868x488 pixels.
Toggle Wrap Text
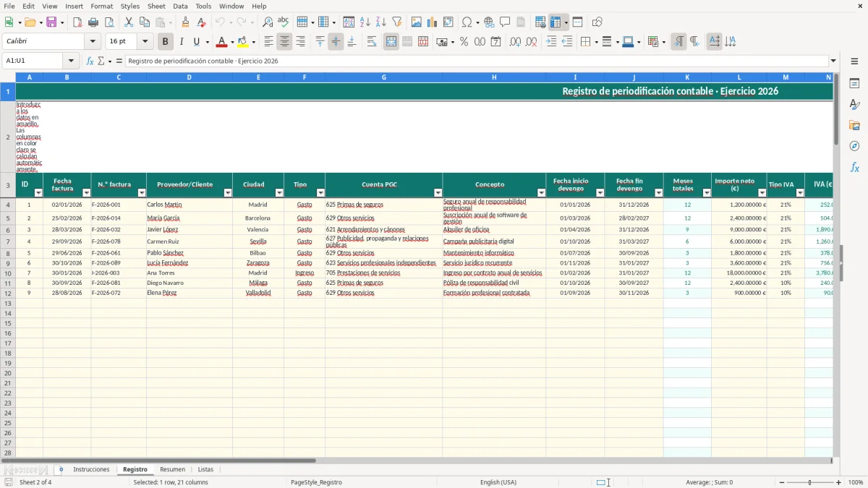click(x=372, y=42)
